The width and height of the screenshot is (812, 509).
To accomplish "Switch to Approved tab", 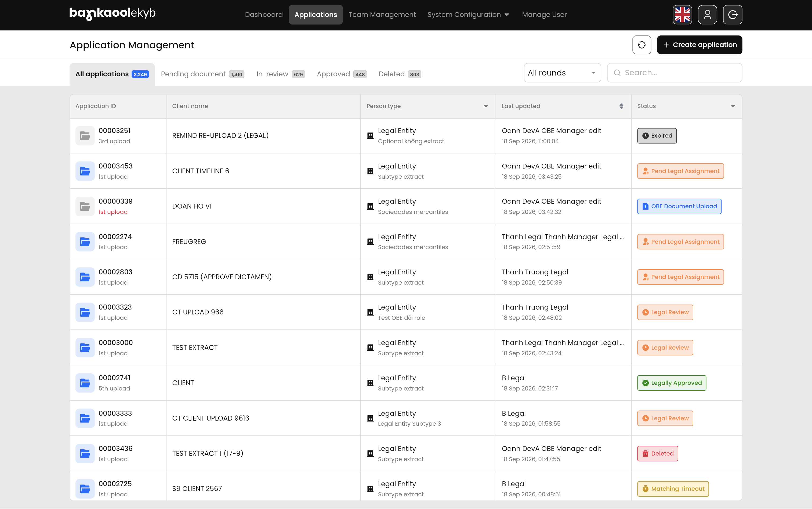I will coord(342,74).
